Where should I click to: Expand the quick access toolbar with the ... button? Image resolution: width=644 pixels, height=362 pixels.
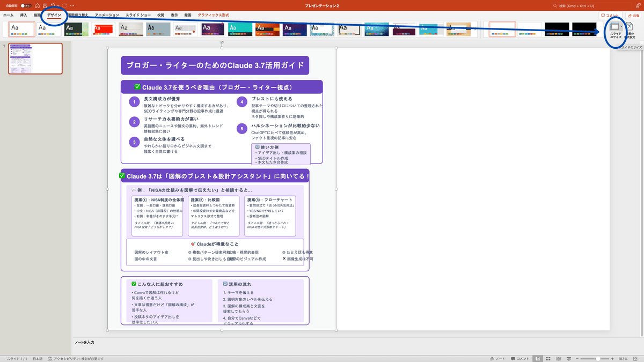click(71, 6)
